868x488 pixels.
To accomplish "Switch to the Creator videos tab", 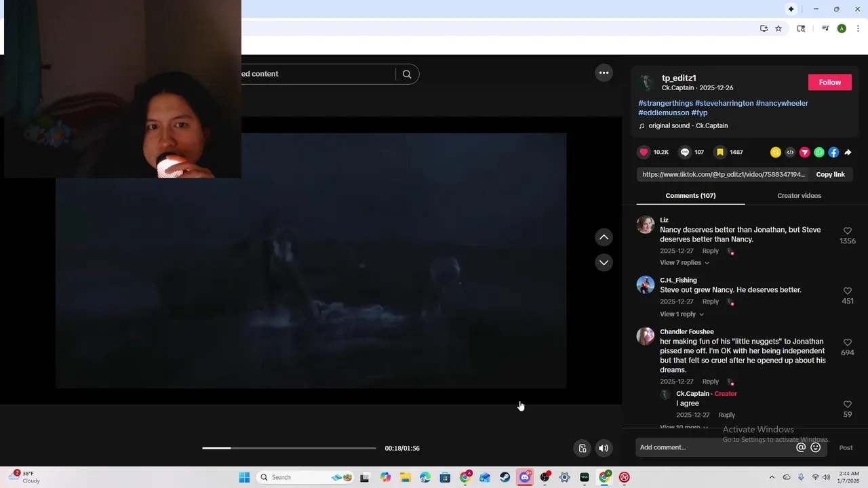I will click(799, 195).
